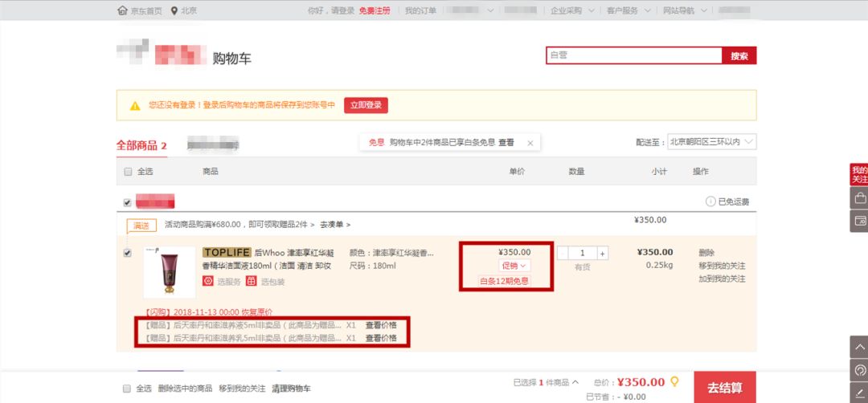The width and height of the screenshot is (868, 403).
Task: Click the 去结算 checkout button
Action: (x=725, y=388)
